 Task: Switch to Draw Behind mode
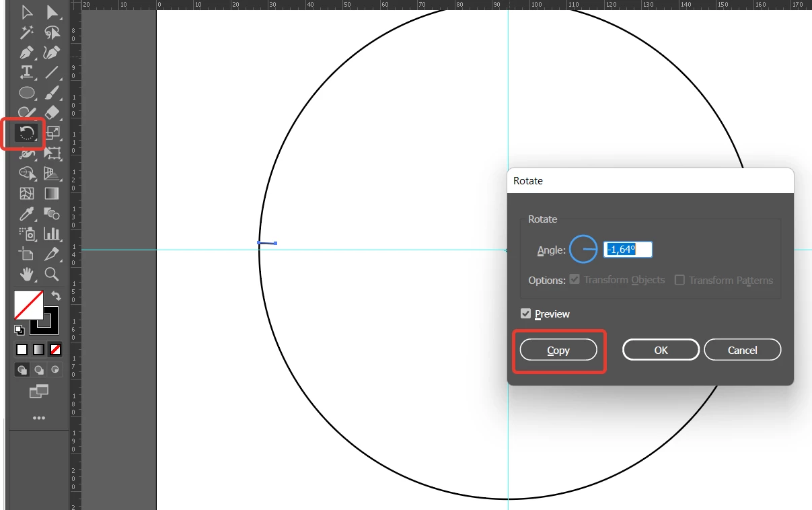(x=39, y=369)
